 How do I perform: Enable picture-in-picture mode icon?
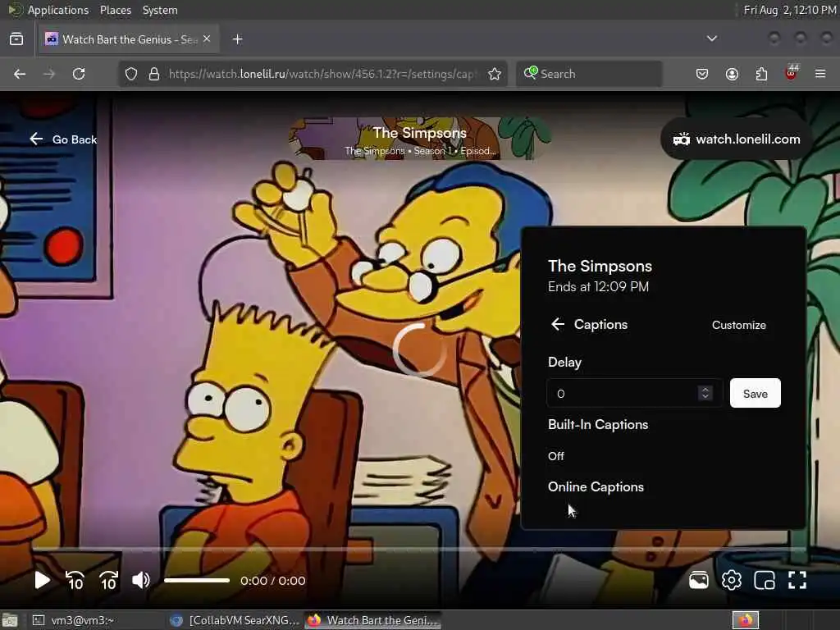pos(765,580)
